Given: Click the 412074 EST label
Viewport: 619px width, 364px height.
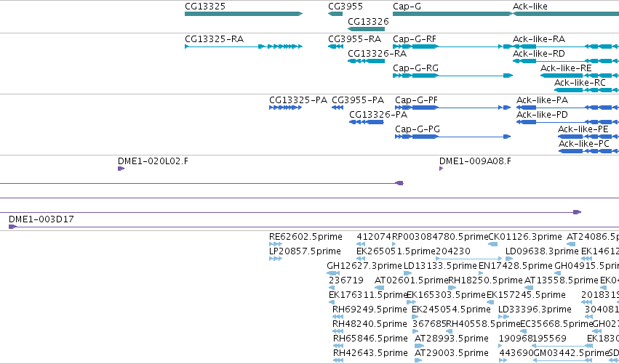Looking at the screenshot, I should pyautogui.click(x=375, y=237).
